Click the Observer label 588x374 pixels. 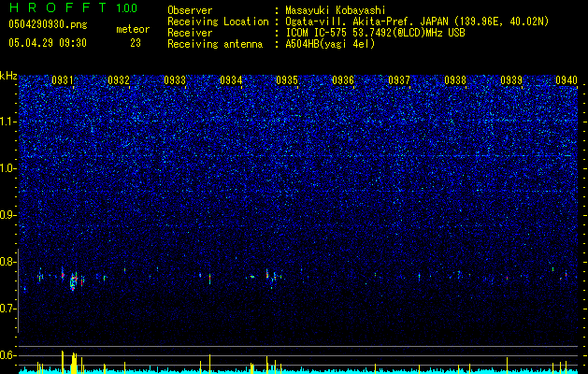[190, 10]
